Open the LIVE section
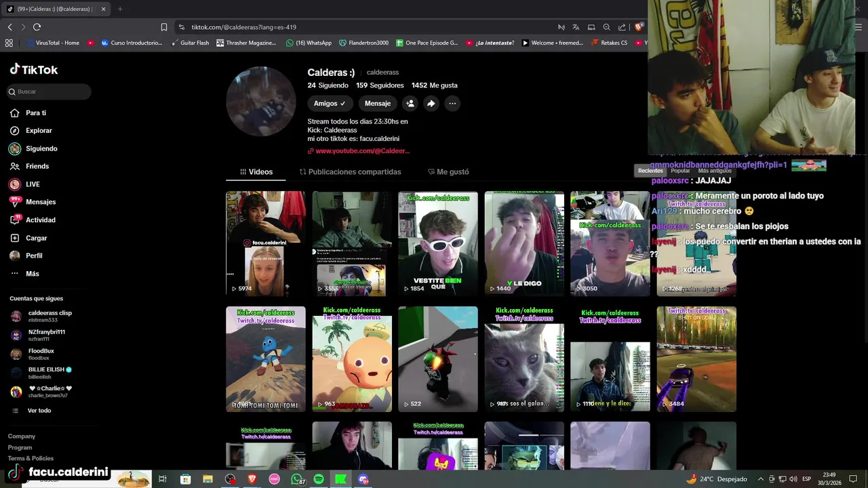Image resolution: width=868 pixels, height=488 pixels. [24, 184]
